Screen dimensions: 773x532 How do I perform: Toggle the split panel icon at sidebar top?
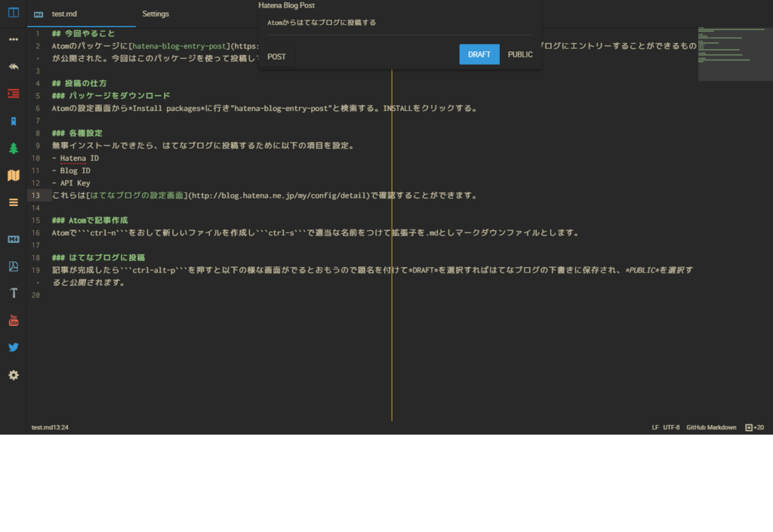point(14,12)
